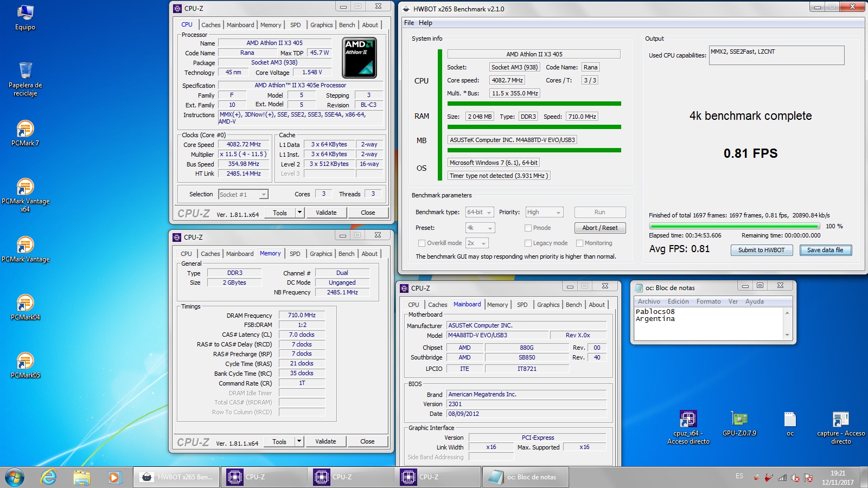Click the Bloc de notas text area

[709, 324]
